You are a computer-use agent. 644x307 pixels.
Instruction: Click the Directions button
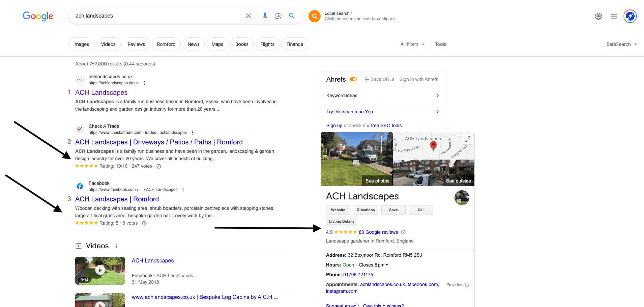click(x=366, y=210)
